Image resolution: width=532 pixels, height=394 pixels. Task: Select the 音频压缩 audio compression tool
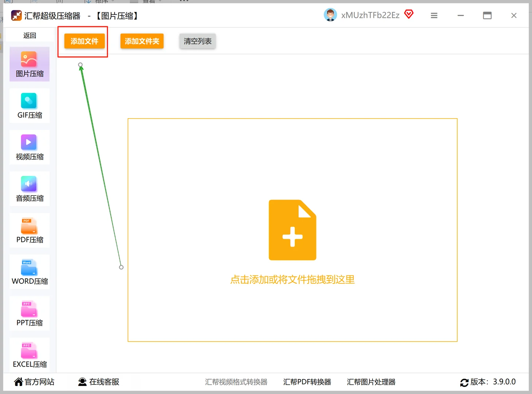(29, 189)
